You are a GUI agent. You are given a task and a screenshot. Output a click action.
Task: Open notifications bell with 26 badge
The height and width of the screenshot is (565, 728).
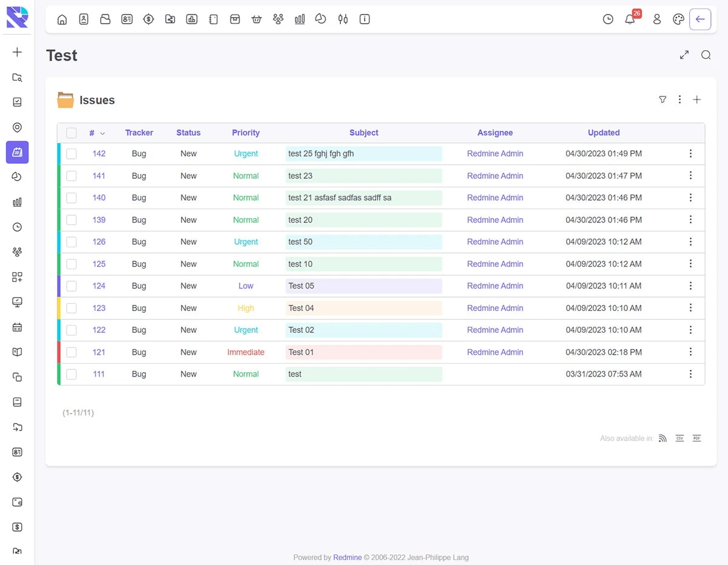(x=630, y=19)
